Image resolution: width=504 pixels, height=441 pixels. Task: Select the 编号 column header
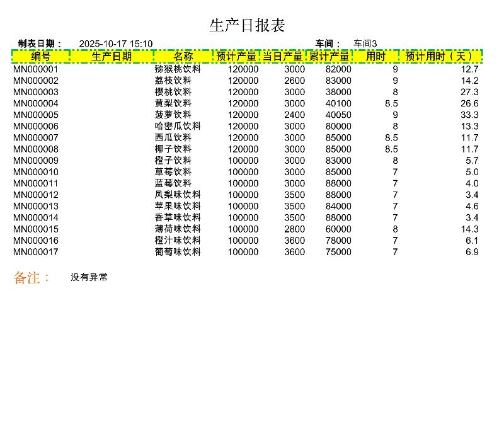point(41,56)
